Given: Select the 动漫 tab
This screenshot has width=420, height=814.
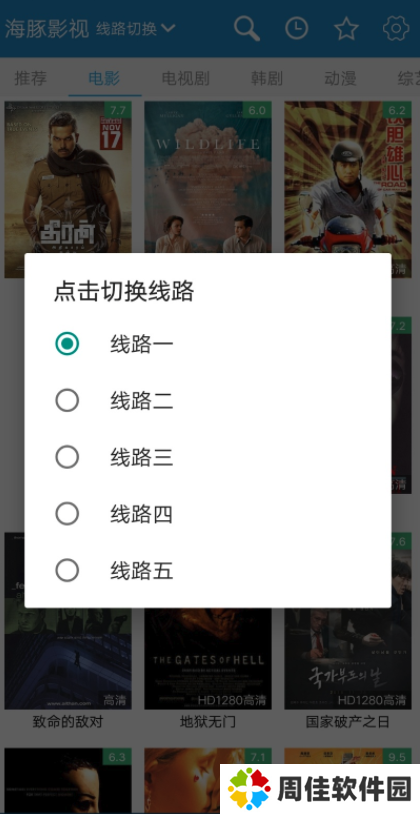Looking at the screenshot, I should [x=340, y=78].
